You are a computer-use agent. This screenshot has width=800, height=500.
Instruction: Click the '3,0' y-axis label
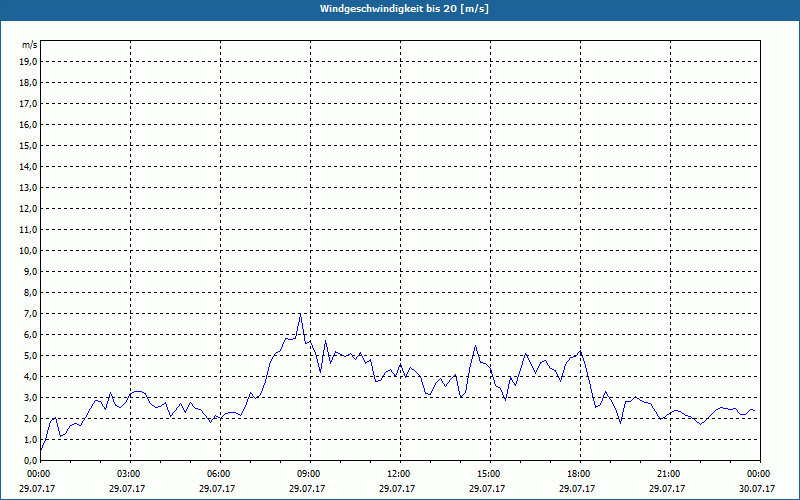pos(30,397)
